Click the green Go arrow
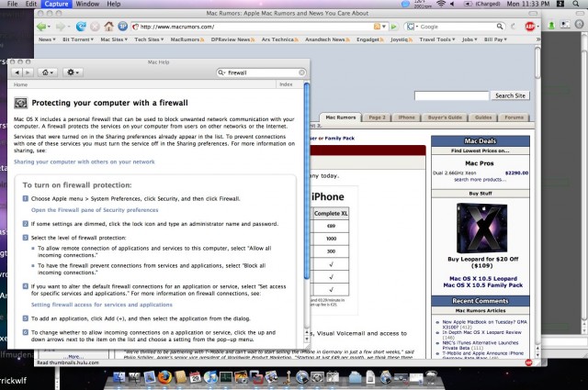 (x=394, y=27)
